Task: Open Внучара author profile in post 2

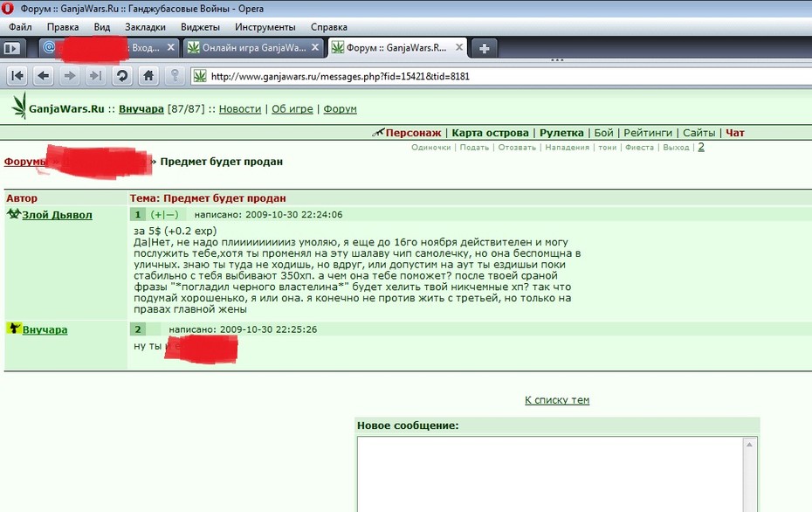Action: [x=45, y=329]
